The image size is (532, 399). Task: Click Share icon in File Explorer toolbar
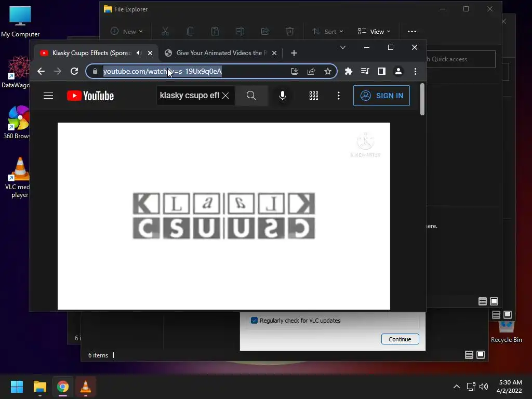point(264,32)
